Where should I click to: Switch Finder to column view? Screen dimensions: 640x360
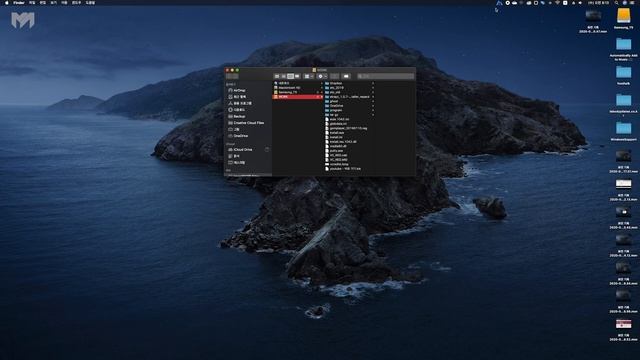(x=290, y=76)
